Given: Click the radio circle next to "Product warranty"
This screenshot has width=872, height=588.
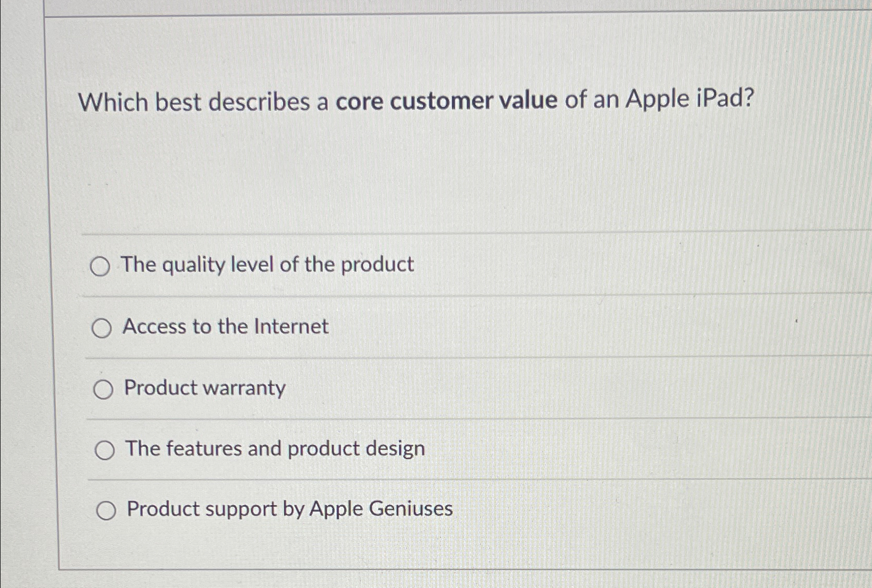Looking at the screenshot, I should (103, 389).
